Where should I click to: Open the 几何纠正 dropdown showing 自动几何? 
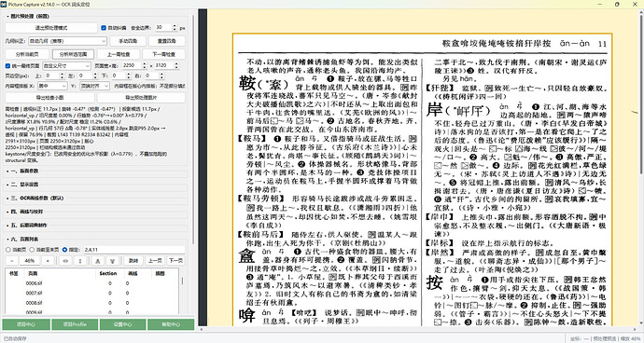point(68,41)
